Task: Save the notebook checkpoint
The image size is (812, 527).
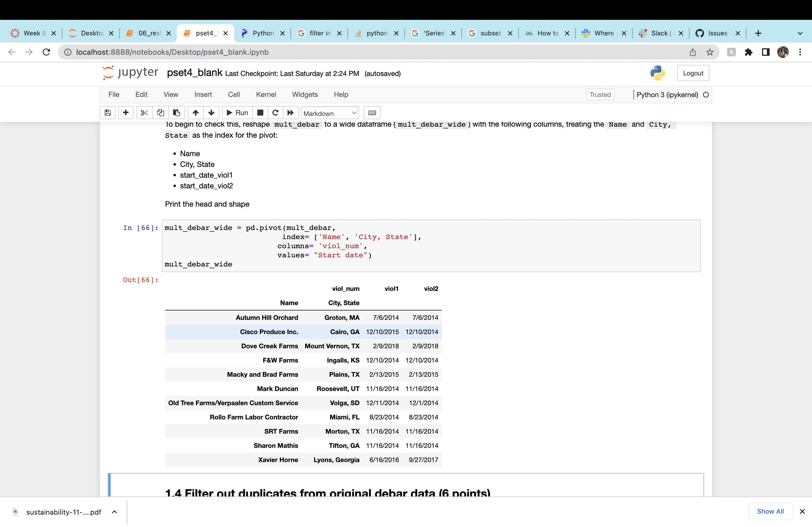Action: click(107, 112)
